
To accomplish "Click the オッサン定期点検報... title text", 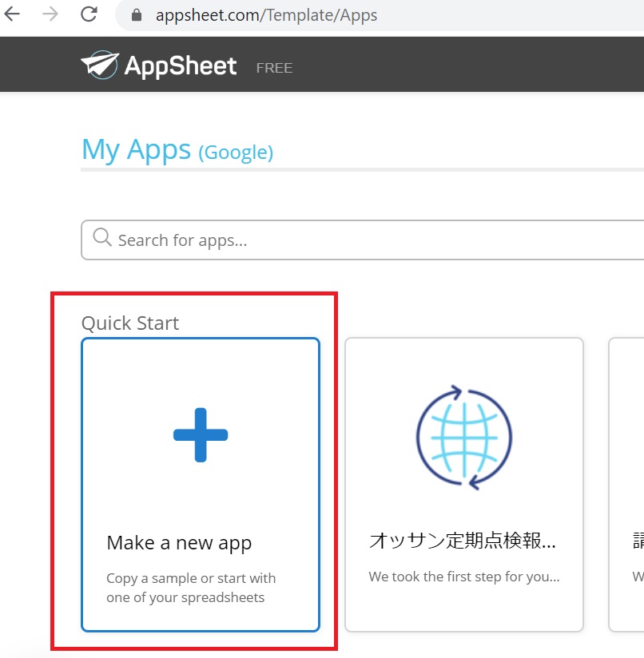I will tap(462, 541).
